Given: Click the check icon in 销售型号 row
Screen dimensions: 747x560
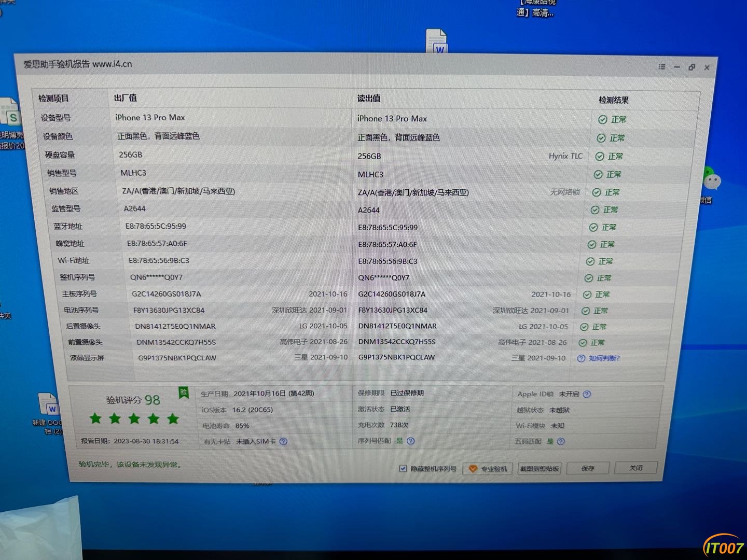Looking at the screenshot, I should (598, 175).
